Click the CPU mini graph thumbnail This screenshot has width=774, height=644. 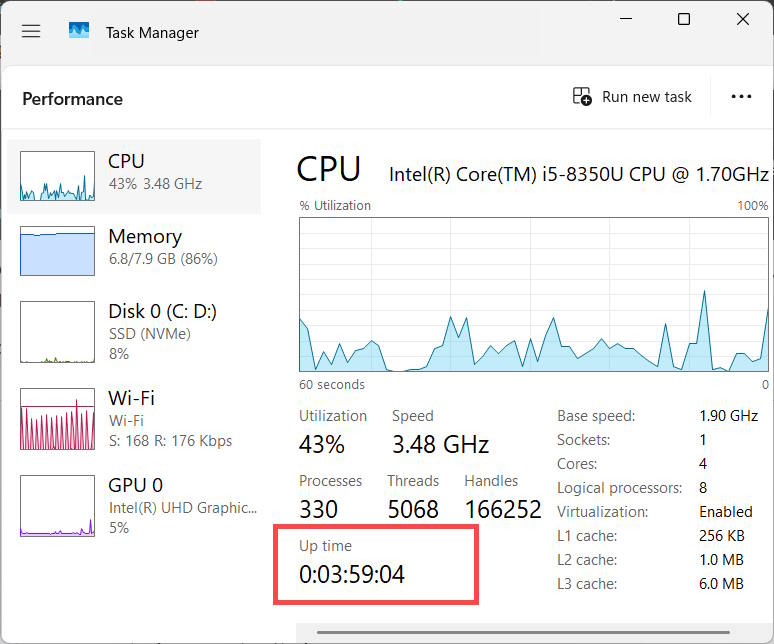tap(57, 176)
